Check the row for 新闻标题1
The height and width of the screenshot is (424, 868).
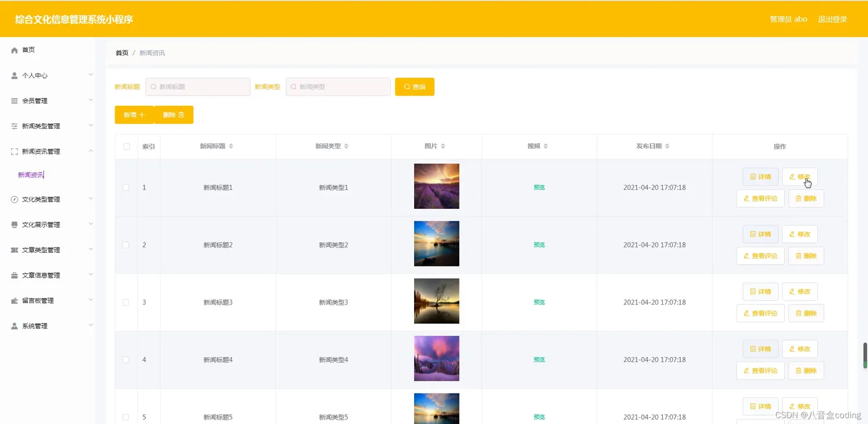pyautogui.click(x=126, y=187)
